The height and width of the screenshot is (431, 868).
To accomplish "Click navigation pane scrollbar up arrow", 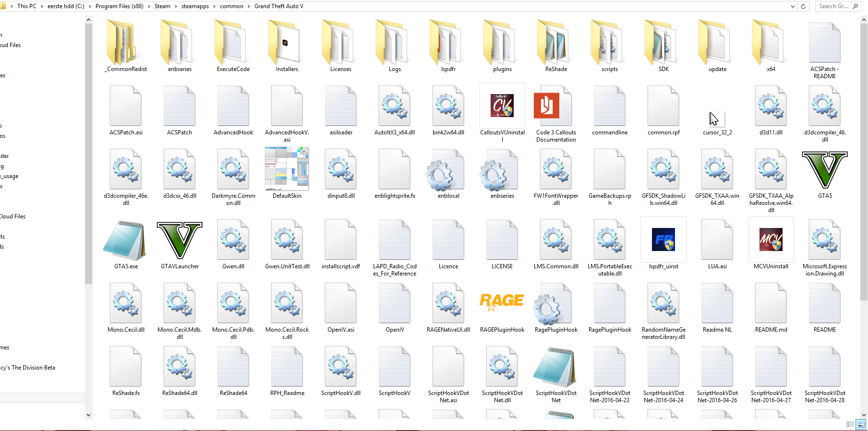I will pos(88,20).
